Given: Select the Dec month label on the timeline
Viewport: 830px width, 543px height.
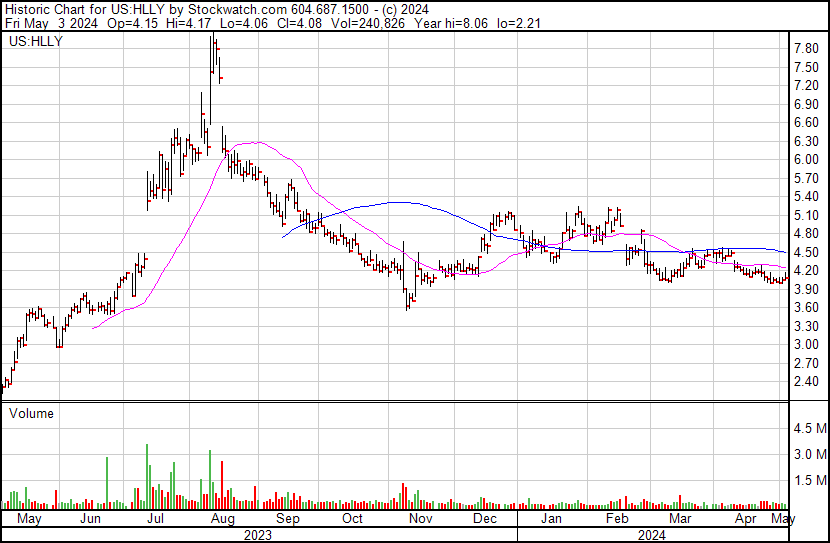Looking at the screenshot, I should point(485,520).
